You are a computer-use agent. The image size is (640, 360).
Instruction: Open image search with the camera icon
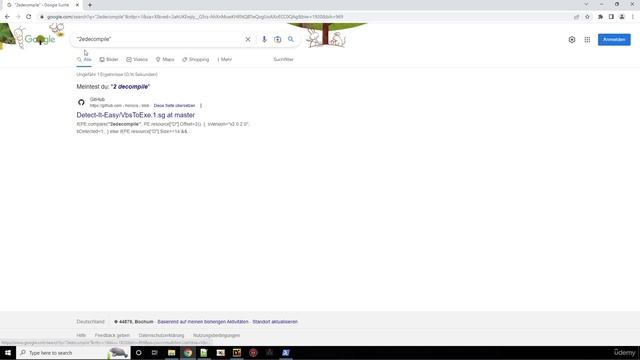(x=278, y=39)
